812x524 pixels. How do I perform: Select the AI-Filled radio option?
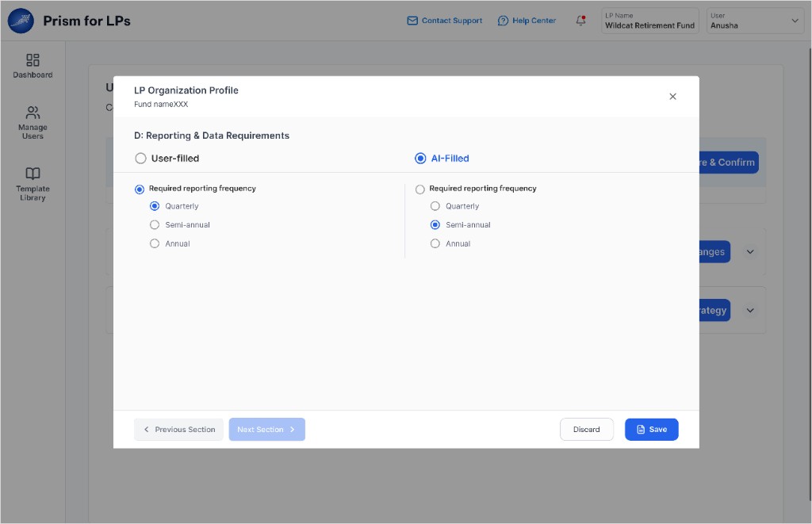click(x=420, y=159)
